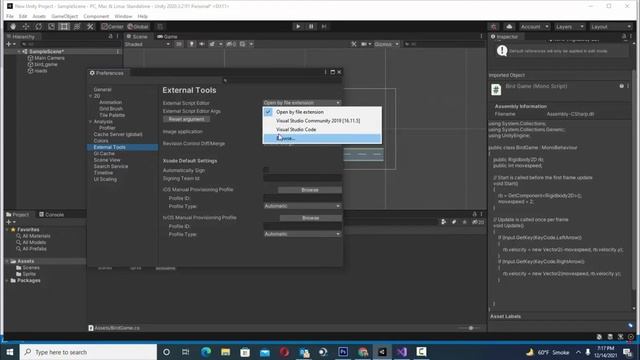Select UI Scaling in Preferences sidebar
Image resolution: width=640 pixels, height=360 pixels.
(105, 179)
